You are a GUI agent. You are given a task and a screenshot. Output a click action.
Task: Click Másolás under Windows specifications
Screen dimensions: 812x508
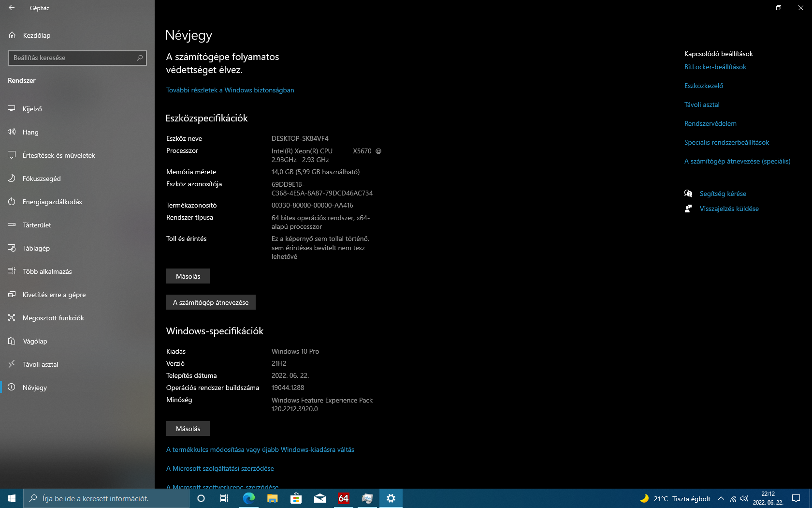point(188,429)
